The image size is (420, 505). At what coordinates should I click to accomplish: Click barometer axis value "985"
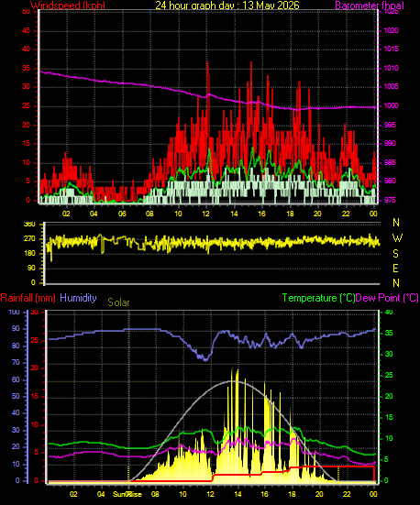390,162
